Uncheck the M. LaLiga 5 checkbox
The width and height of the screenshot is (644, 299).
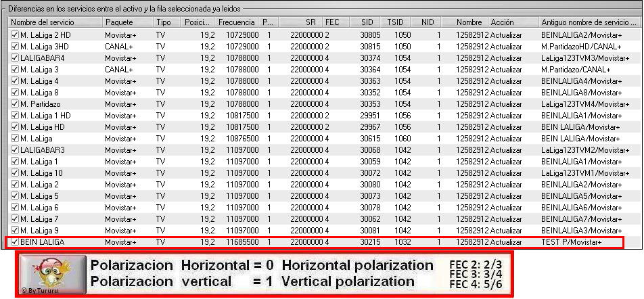[15, 196]
